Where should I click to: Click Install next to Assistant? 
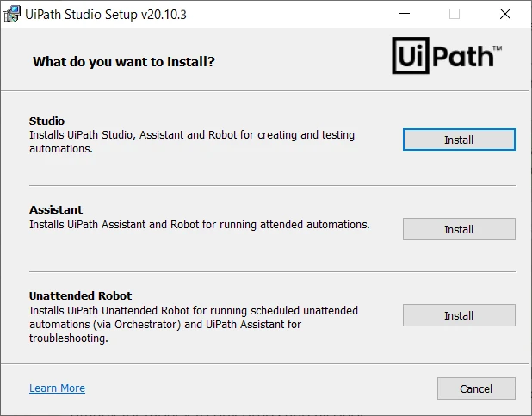coord(459,229)
